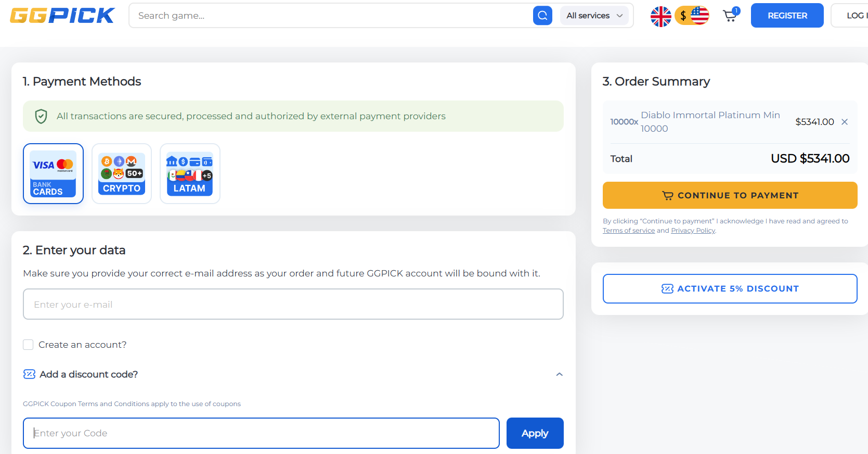Open the Terms of service link
Image resolution: width=868 pixels, height=454 pixels.
tap(628, 231)
